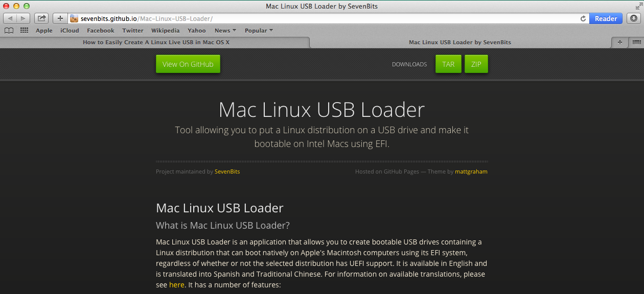Click the site favicon in the address bar
Viewport: 644px width, 294px height.
74,18
